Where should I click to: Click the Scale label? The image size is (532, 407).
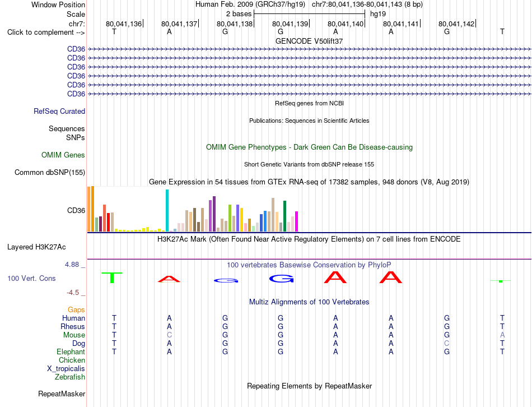pyautogui.click(x=76, y=14)
